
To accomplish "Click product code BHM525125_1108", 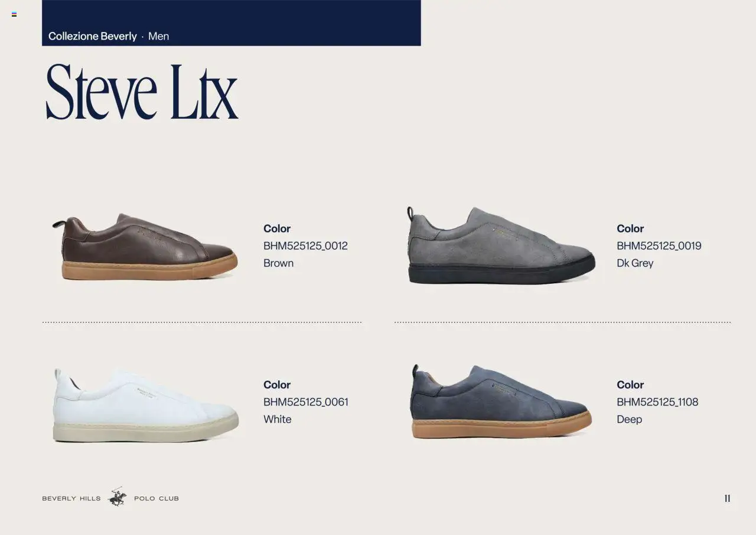I will pyautogui.click(x=657, y=402).
